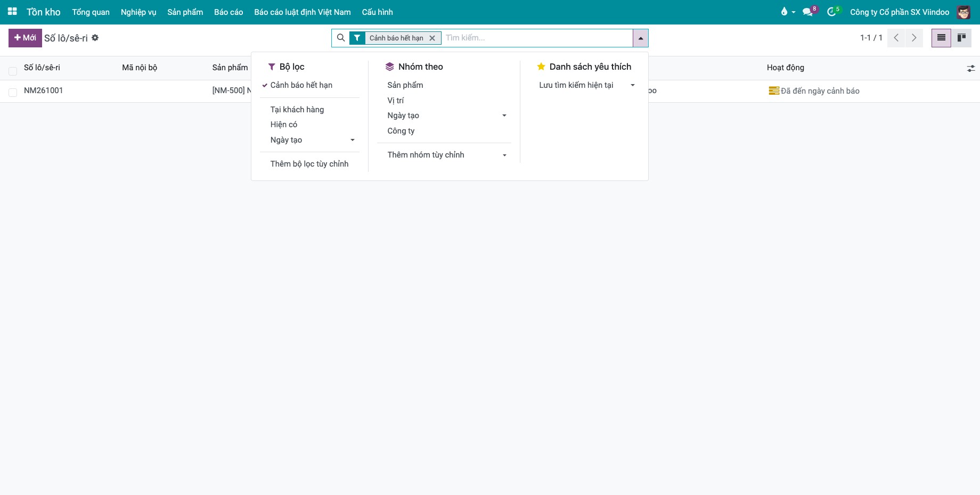Expand the Ngày tạo filter options
The width and height of the screenshot is (980, 495).
pyautogui.click(x=309, y=140)
